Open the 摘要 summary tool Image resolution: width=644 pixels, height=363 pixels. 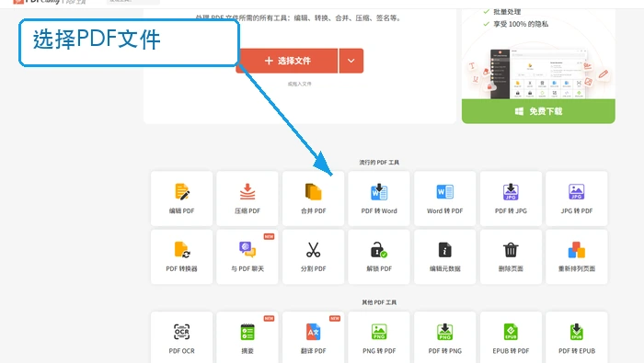pos(247,337)
